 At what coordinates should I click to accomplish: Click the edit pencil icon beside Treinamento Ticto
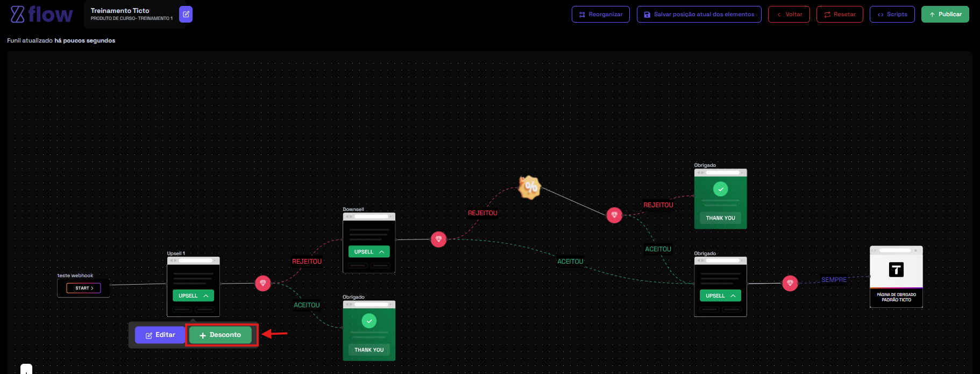(186, 15)
